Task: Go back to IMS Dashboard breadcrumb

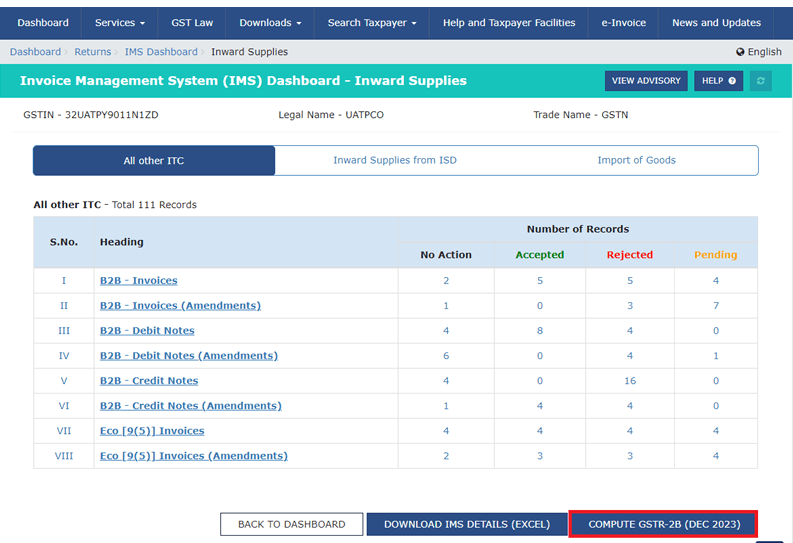Action: 161,52
